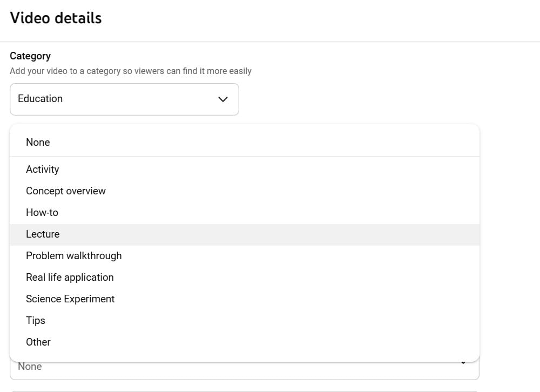The width and height of the screenshot is (540, 392).
Task: Select Real life application
Action: (70, 277)
